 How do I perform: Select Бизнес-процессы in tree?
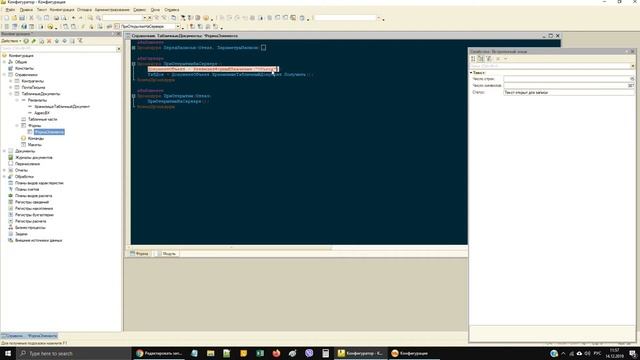point(30,228)
